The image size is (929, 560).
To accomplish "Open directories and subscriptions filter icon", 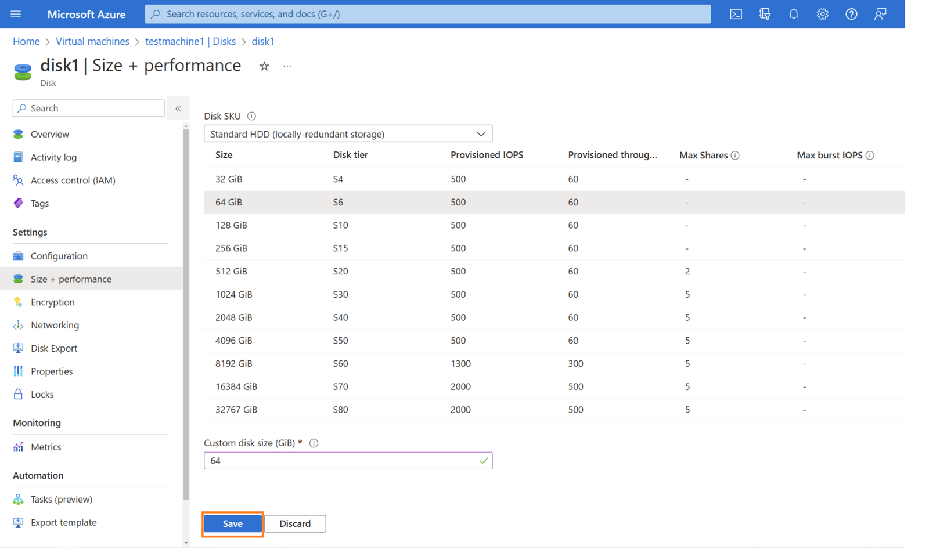I will pyautogui.click(x=765, y=14).
